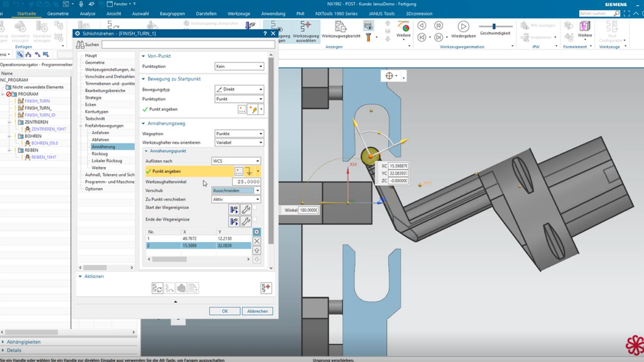Open the JANUS Tools ribbon tab
644x362 pixels.
click(382, 14)
